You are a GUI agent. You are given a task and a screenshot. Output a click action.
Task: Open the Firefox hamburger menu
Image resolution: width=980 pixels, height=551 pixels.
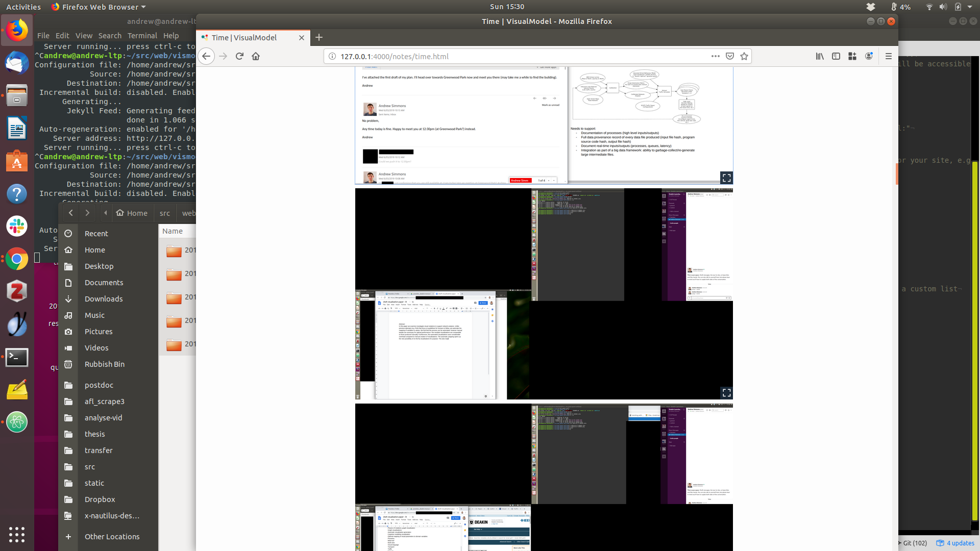point(889,56)
